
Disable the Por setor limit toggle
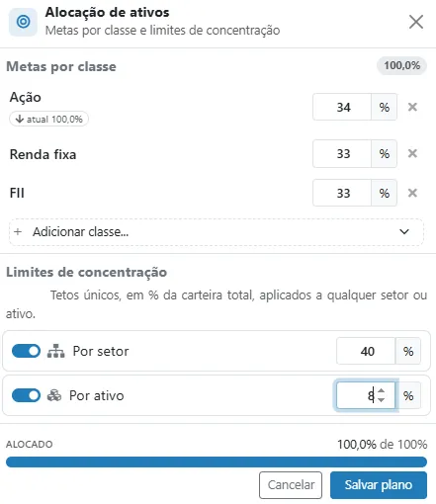pos(26,351)
